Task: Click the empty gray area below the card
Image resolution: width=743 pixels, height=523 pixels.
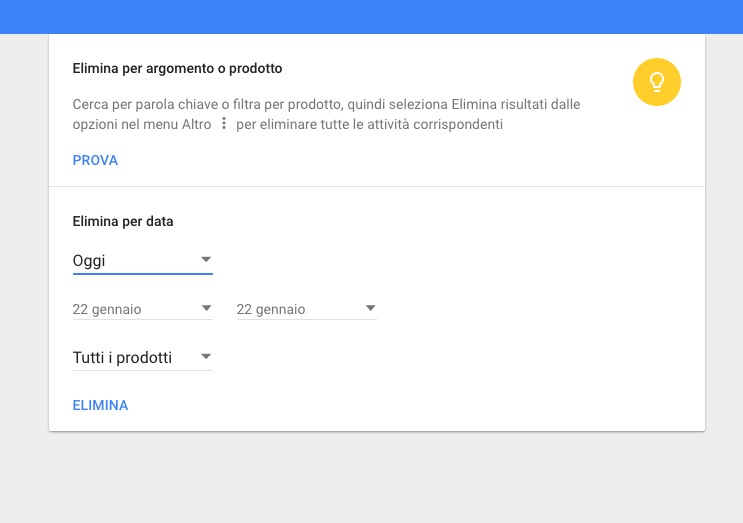Action: [371, 480]
